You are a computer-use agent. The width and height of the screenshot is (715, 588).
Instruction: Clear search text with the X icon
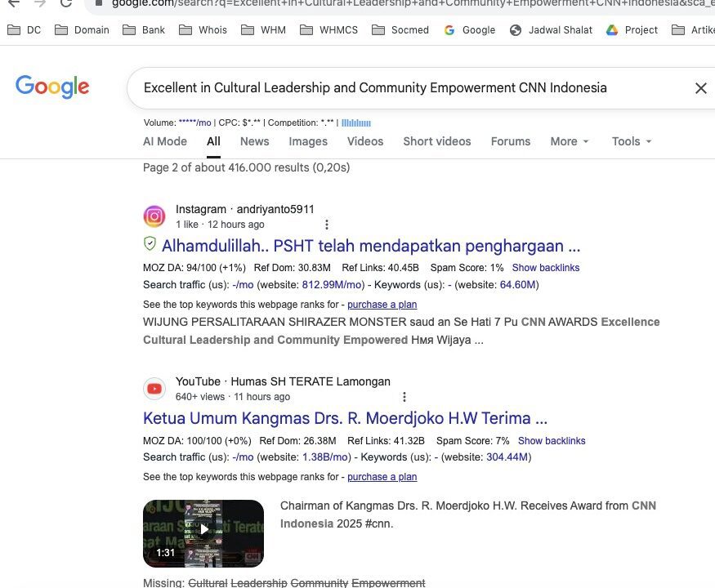[x=700, y=88]
